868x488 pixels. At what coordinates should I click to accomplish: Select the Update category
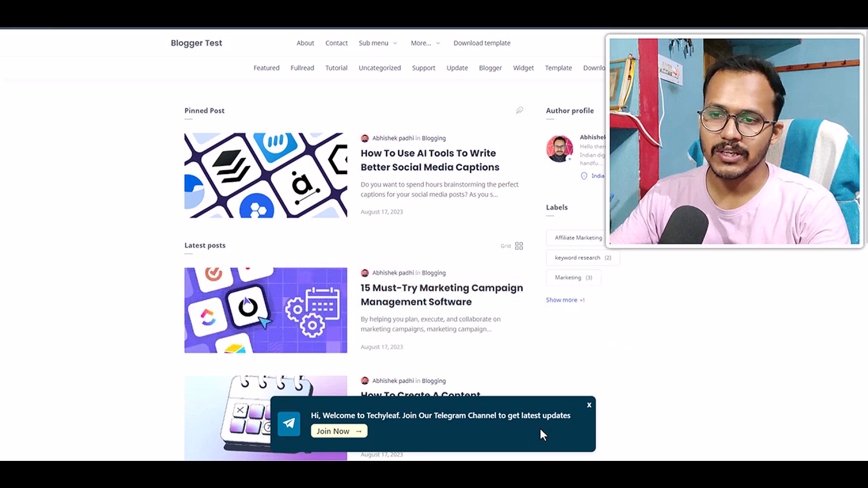pyautogui.click(x=457, y=68)
